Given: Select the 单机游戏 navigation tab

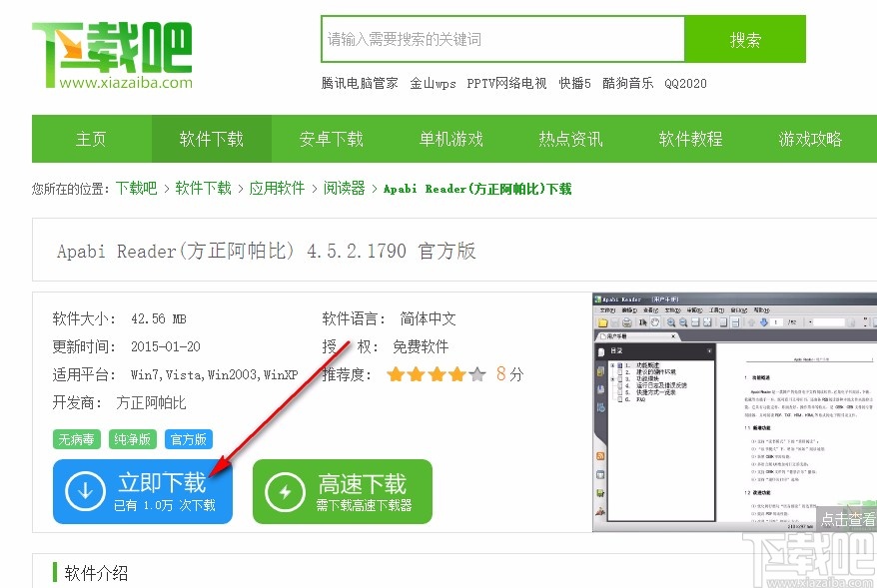Looking at the screenshot, I should 450,139.
